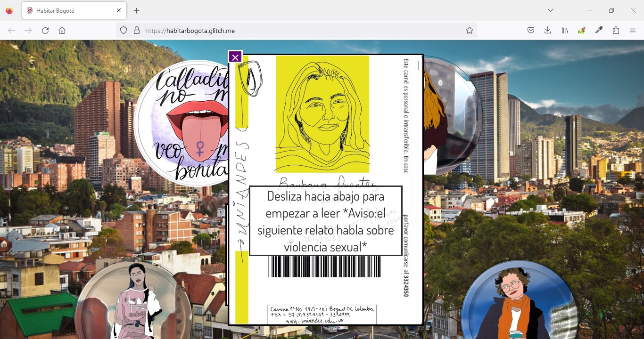Click the green extension toolbar icon
Image resolution: width=644 pixels, height=339 pixels.
tap(582, 31)
